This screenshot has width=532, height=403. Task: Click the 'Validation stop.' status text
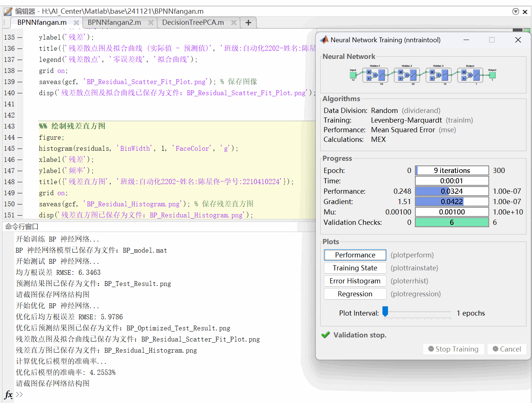pyautogui.click(x=360, y=335)
